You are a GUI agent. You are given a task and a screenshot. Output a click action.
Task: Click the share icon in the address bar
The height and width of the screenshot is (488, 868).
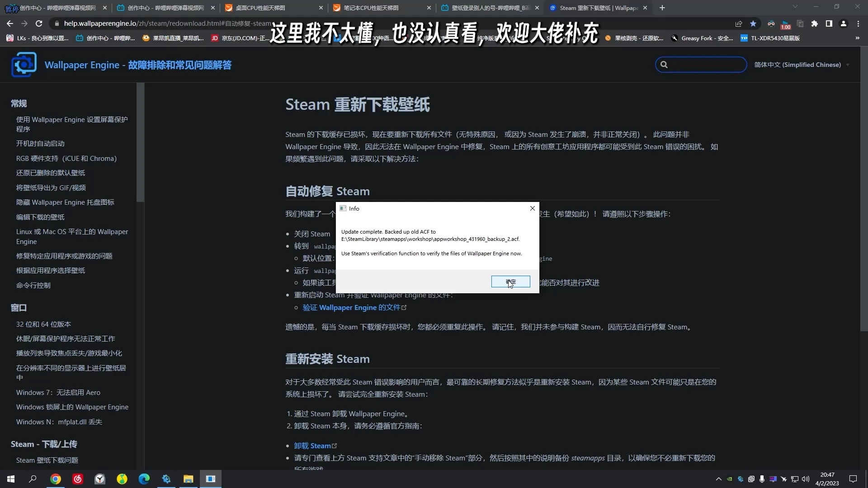(739, 23)
